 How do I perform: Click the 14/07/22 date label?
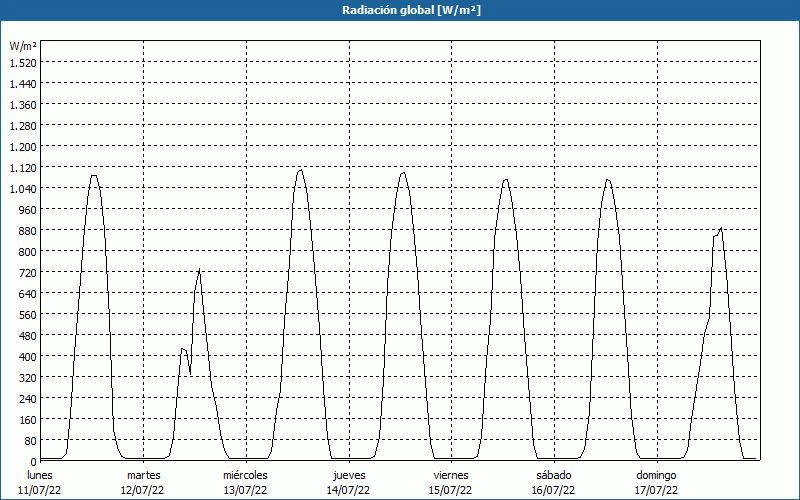click(x=348, y=490)
